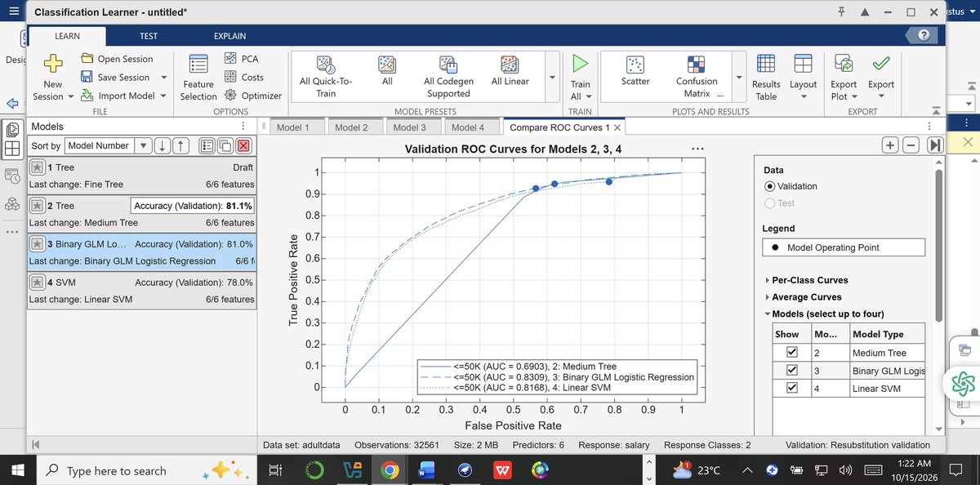Switch to the EXPLAIN ribbon tab
Image resolution: width=980 pixels, height=485 pixels.
pos(229,36)
